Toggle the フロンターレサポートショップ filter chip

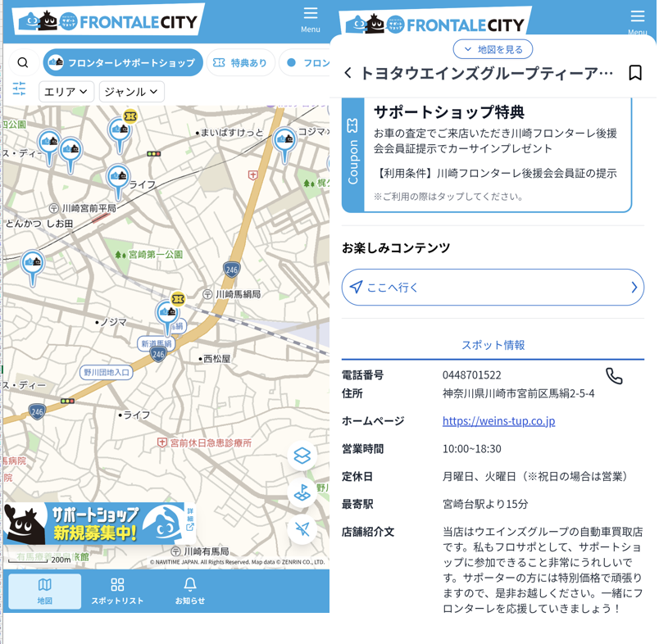123,63
